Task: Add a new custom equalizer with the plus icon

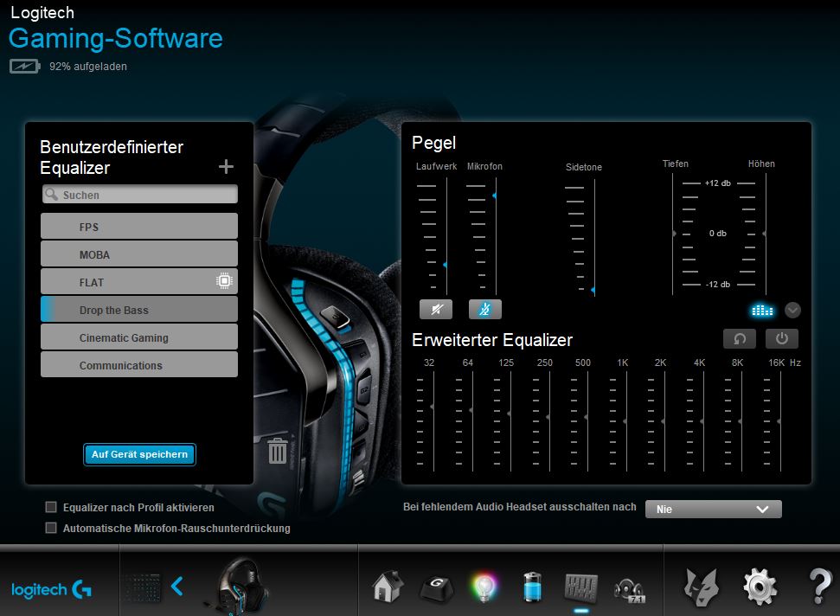Action: pos(226,167)
